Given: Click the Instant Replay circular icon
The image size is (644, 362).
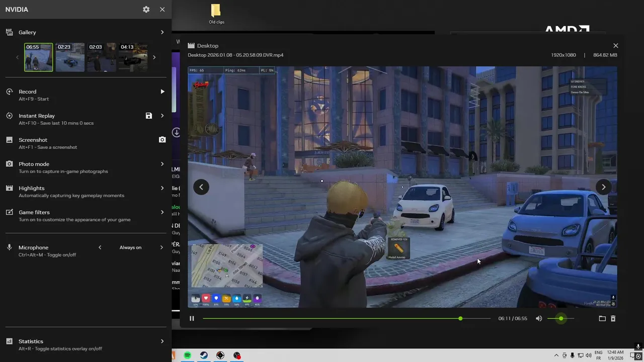Looking at the screenshot, I should click(x=9, y=116).
